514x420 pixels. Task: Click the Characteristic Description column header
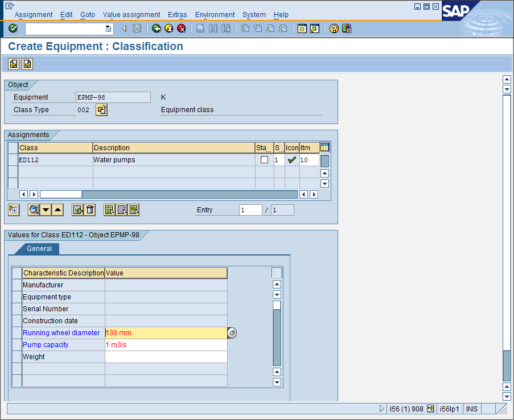click(x=64, y=273)
